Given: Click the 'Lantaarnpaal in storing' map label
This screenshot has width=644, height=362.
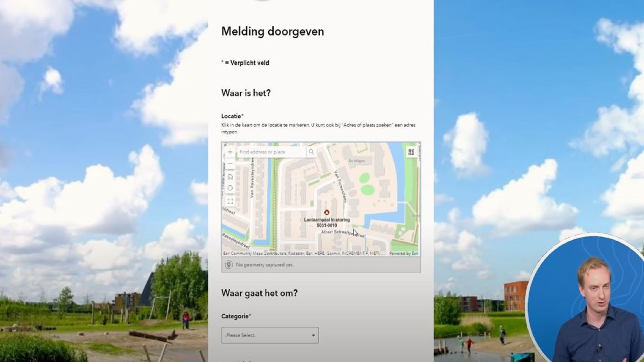Looking at the screenshot, I should click(326, 220).
